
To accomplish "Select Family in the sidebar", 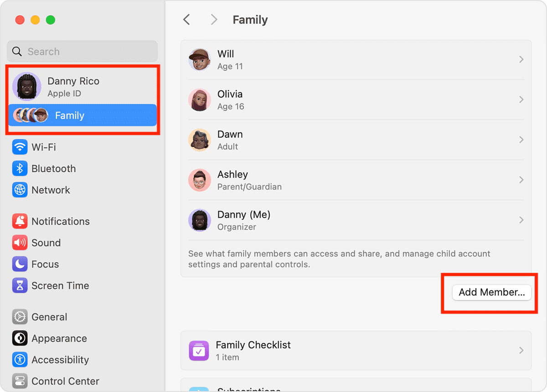I will pyautogui.click(x=83, y=115).
